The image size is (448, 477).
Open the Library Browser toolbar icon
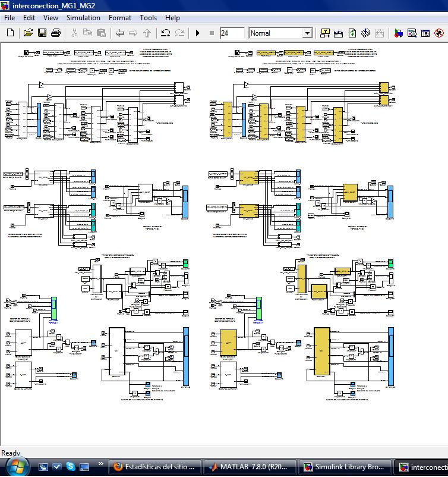coord(398,33)
